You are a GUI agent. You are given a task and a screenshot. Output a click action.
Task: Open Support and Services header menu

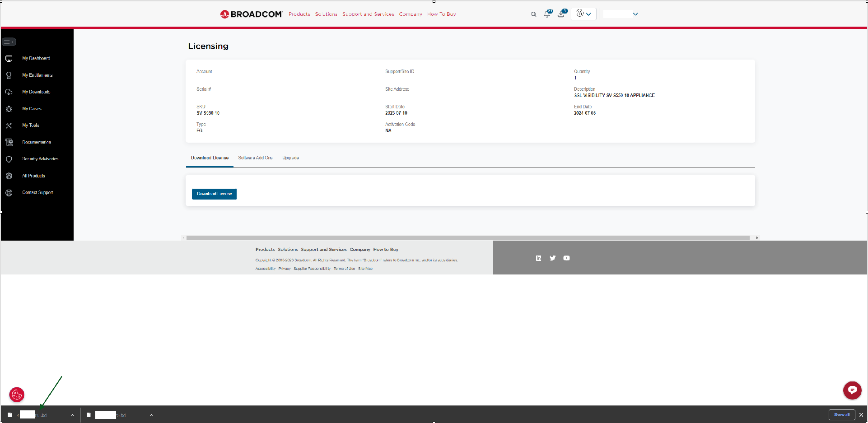pos(368,14)
